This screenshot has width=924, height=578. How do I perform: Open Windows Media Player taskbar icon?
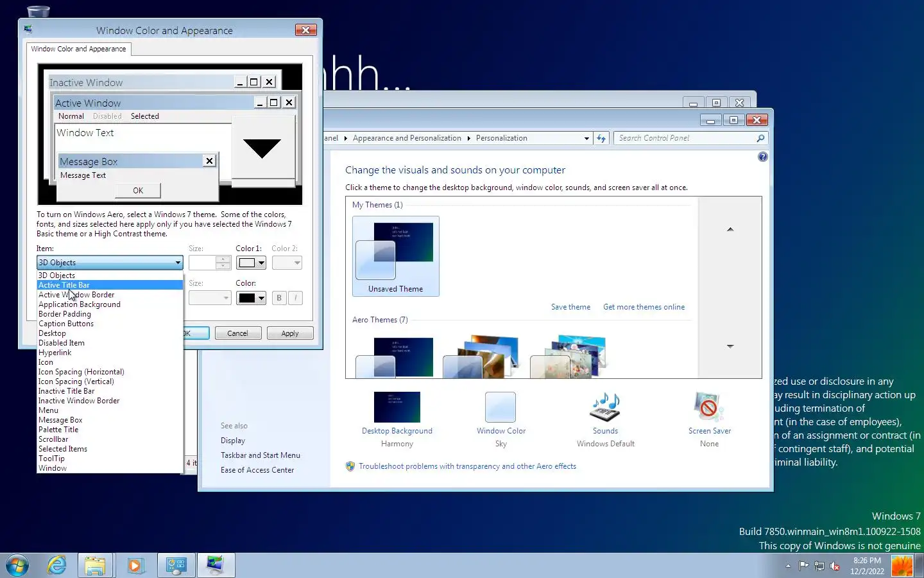click(135, 565)
